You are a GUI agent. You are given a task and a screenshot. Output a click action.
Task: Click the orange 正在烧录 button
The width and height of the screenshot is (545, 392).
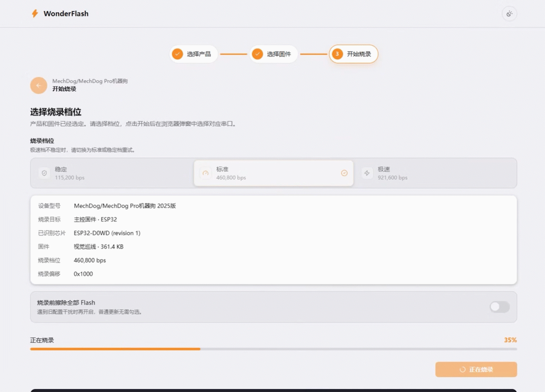pos(476,370)
